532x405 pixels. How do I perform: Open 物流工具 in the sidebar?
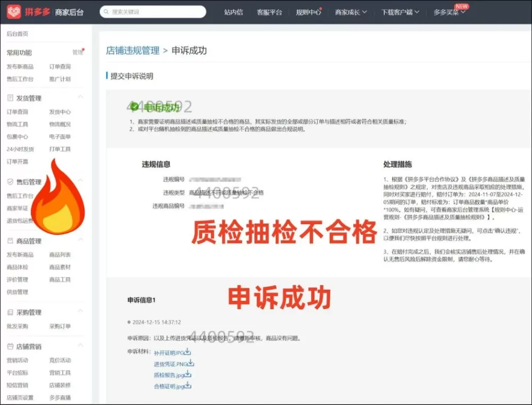tap(18, 124)
